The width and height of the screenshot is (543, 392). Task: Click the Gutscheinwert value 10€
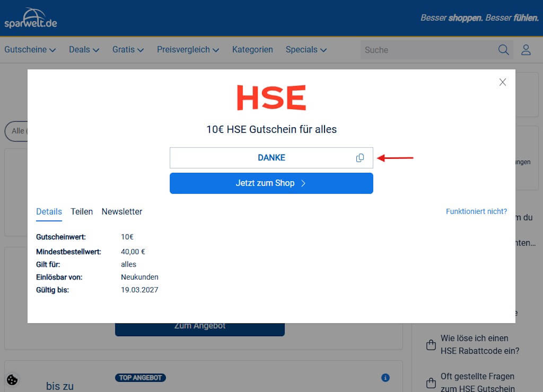(x=127, y=237)
